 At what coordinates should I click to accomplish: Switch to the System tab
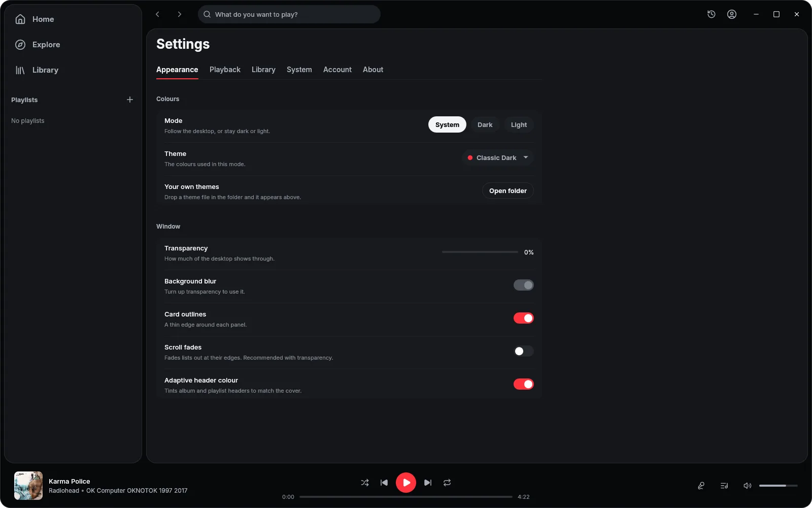(x=299, y=70)
